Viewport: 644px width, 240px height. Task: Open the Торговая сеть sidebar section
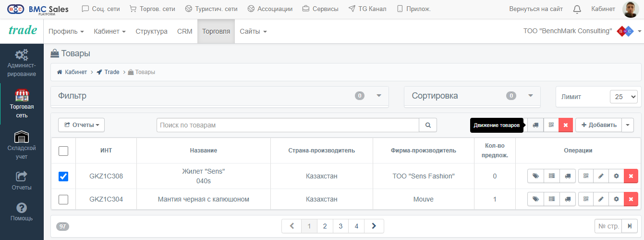(22, 103)
